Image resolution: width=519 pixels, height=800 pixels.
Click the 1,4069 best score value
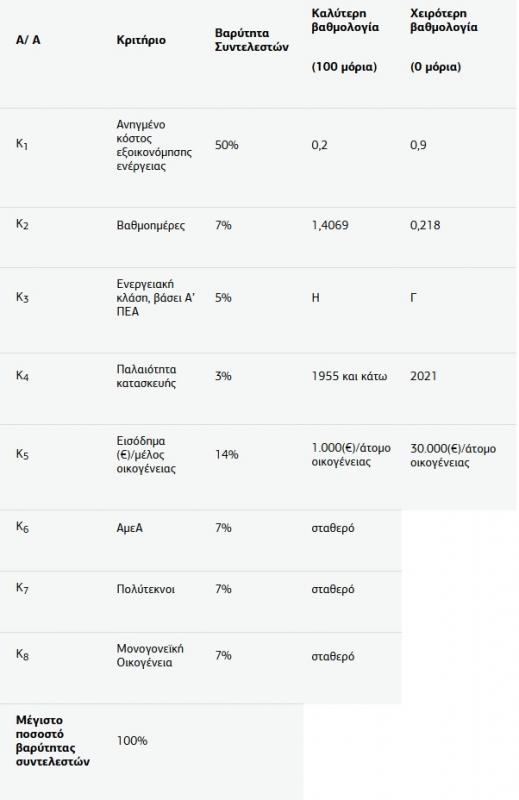click(330, 226)
